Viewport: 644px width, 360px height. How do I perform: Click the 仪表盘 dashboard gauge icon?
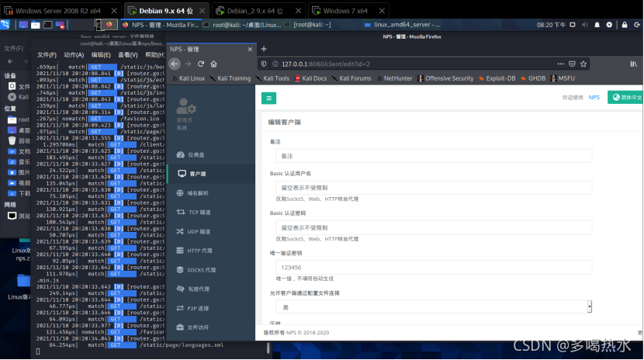click(180, 154)
